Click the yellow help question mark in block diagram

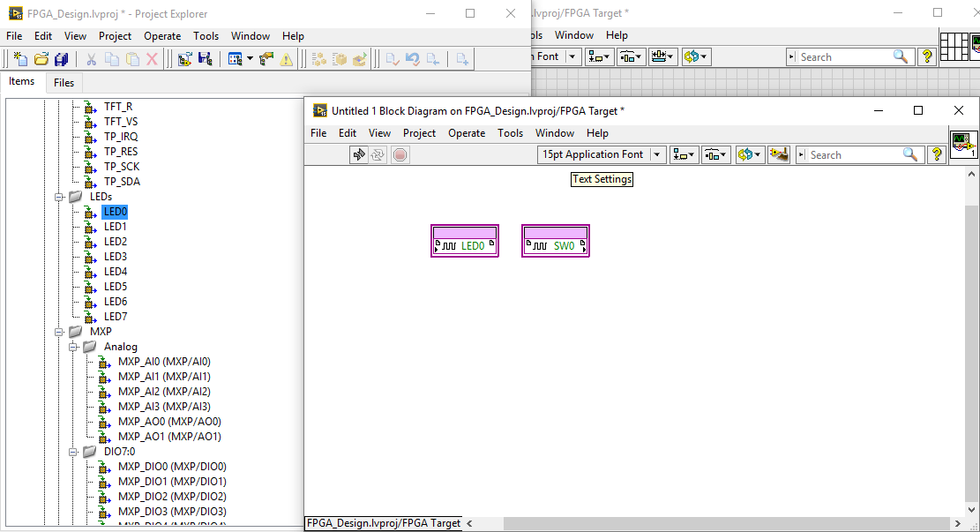coord(936,154)
